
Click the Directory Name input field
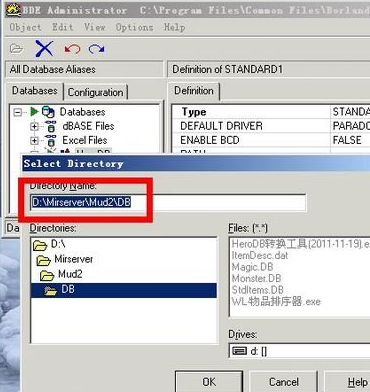(x=168, y=202)
